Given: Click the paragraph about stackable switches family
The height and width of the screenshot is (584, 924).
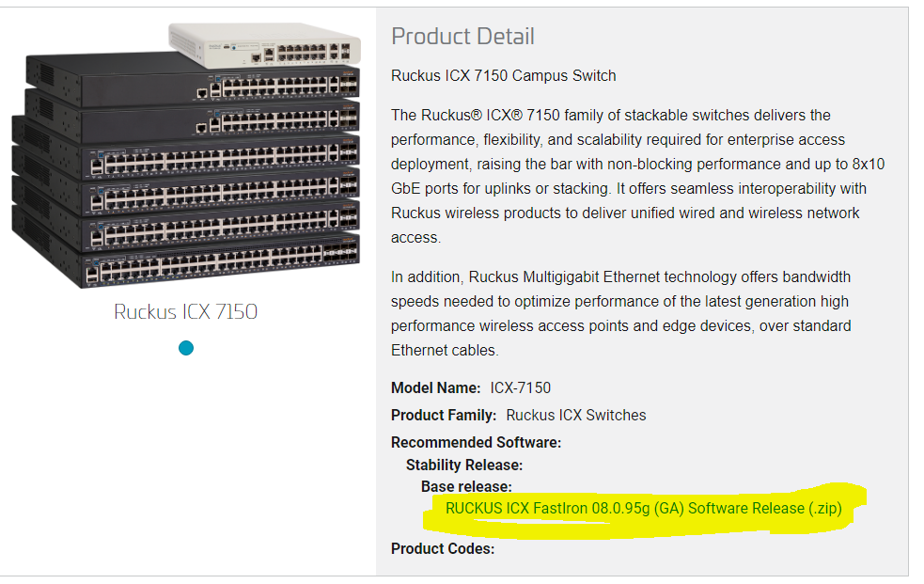Looking at the screenshot, I should (x=637, y=176).
